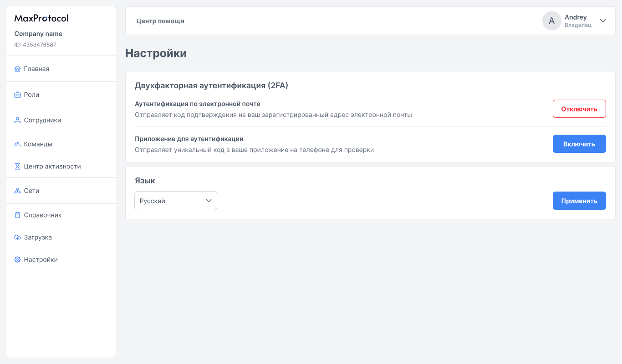622x364 pixels.
Task: Open the Русский language dropdown
Action: [x=176, y=201]
